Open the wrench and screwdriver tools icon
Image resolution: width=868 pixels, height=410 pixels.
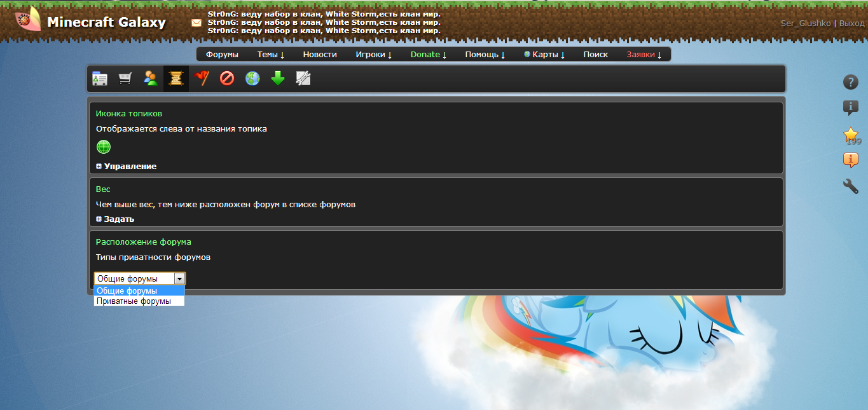pyautogui.click(x=303, y=79)
